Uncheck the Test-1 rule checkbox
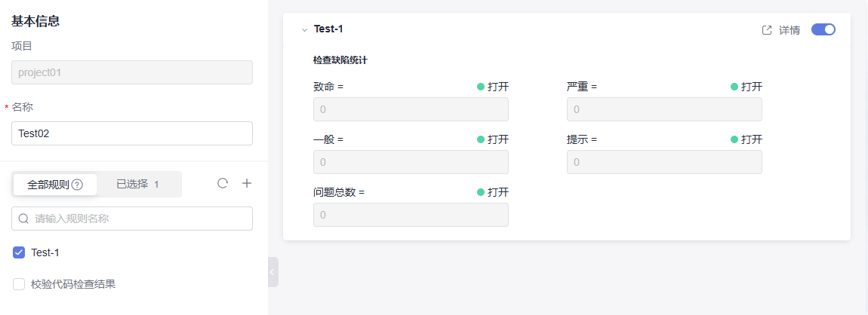Viewport: 868px width, 315px height. pyautogui.click(x=19, y=252)
